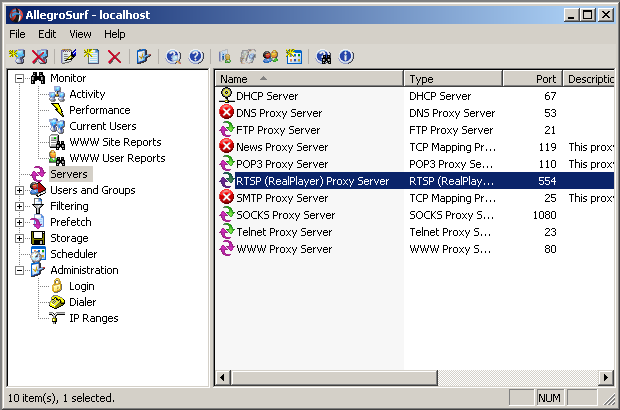
Task: Click the NUM status bar indicator
Action: 549,398
